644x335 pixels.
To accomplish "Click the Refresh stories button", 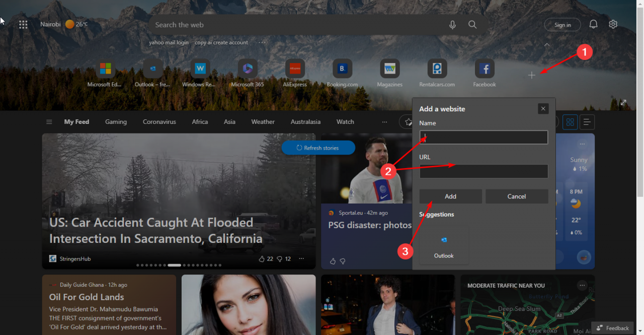I will [x=318, y=147].
